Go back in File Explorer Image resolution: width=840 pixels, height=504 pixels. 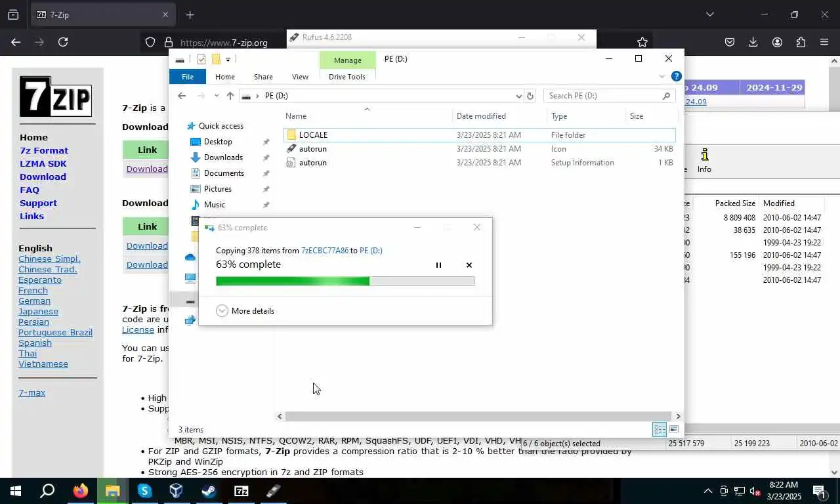tap(182, 96)
